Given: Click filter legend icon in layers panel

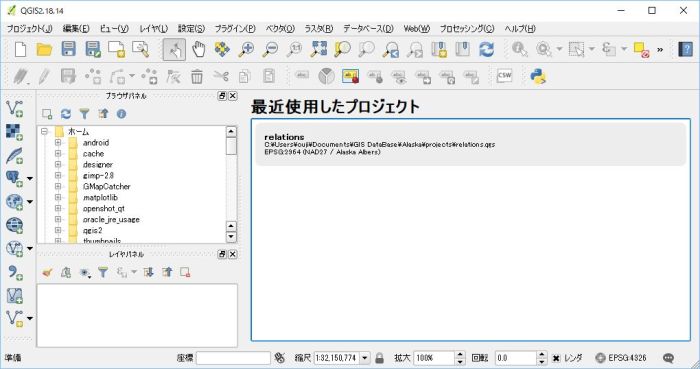Looking at the screenshot, I should 103,272.
